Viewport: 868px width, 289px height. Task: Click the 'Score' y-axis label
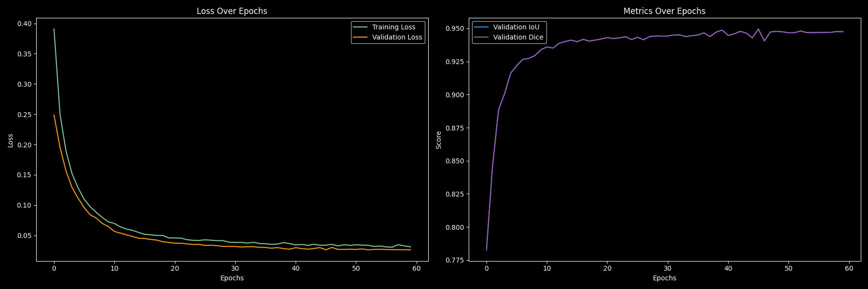pyautogui.click(x=439, y=140)
